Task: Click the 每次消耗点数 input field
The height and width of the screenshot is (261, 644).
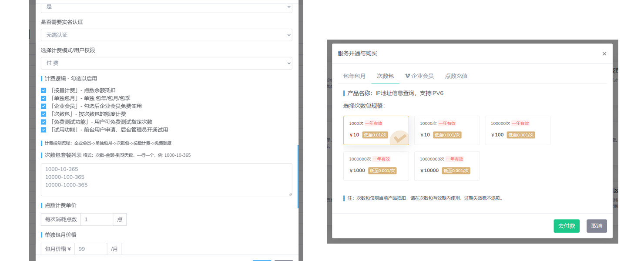Action: pos(96,220)
